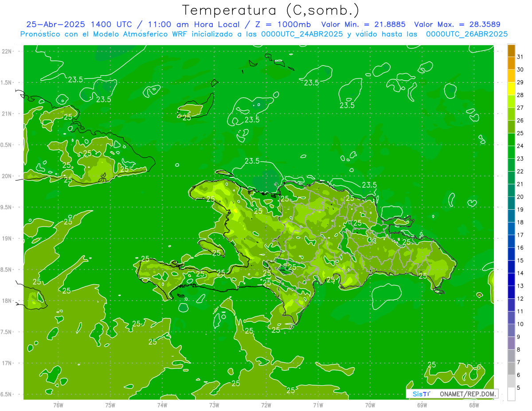Click the '16' value on the color scale
Image resolution: width=532 pixels, height=411 pixels.
click(x=520, y=248)
